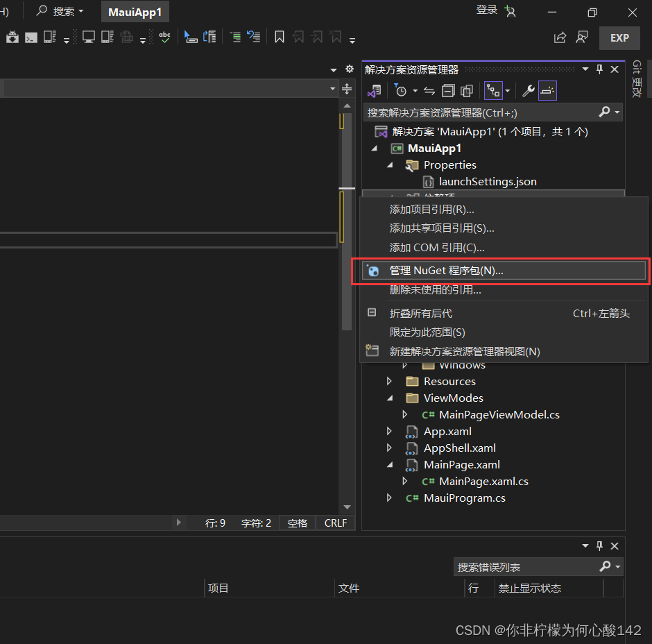This screenshot has width=652, height=644.
Task: Pin the error list panel
Action: point(599,545)
